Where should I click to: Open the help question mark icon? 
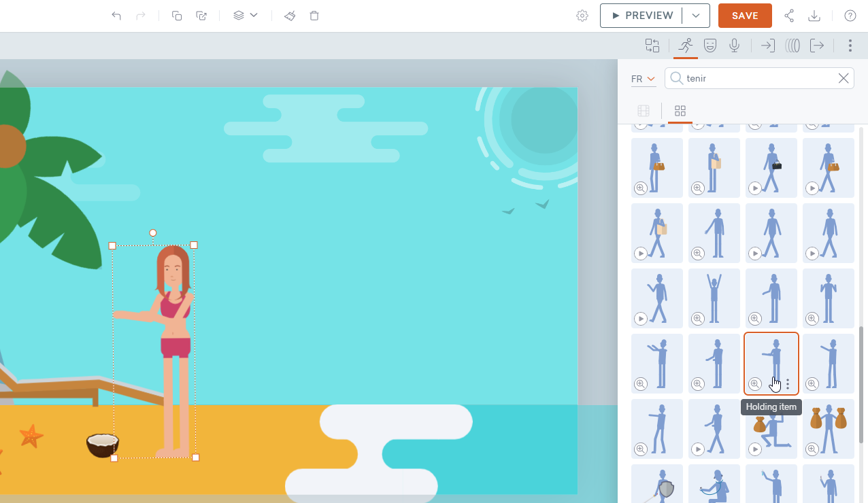(850, 16)
